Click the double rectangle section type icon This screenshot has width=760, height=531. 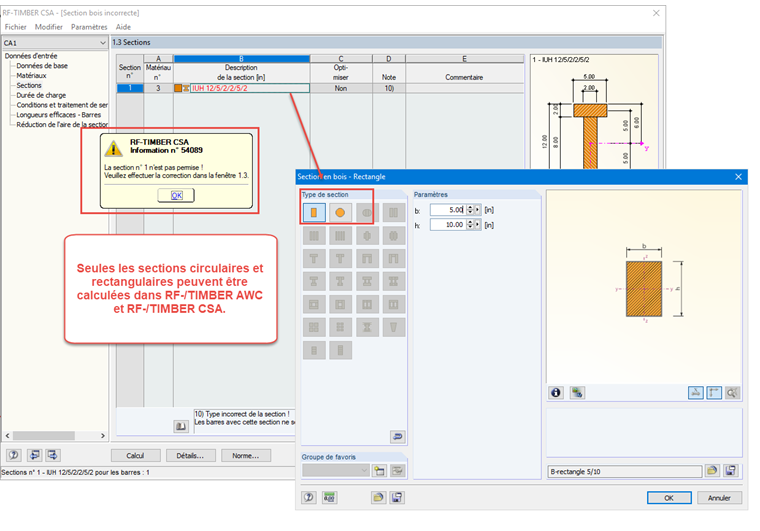(394, 212)
